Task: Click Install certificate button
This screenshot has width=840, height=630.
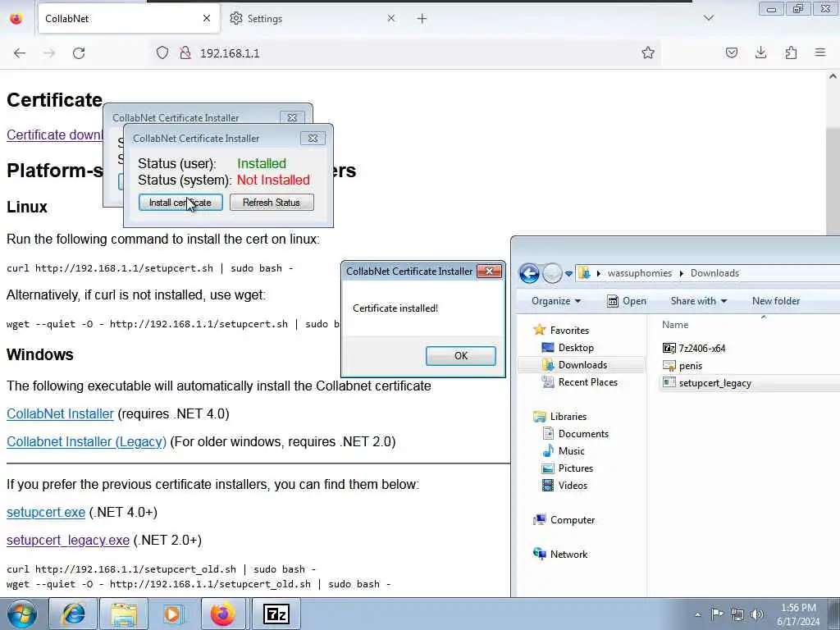Action: tap(180, 203)
